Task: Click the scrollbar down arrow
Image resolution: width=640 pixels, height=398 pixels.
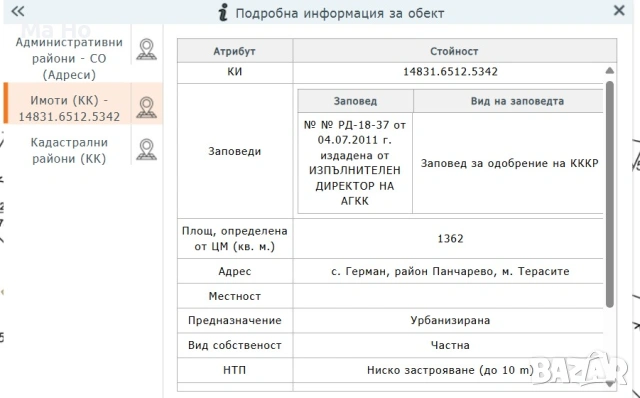Action: [x=609, y=384]
